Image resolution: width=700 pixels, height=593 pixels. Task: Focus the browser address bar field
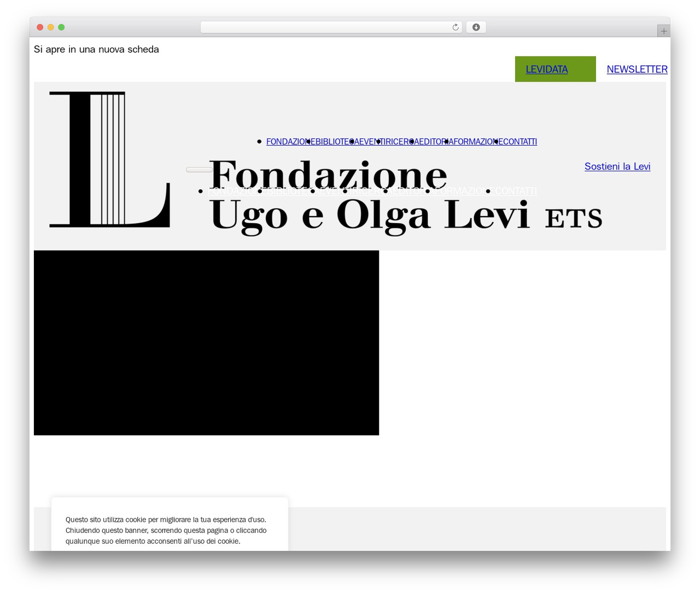tap(331, 27)
